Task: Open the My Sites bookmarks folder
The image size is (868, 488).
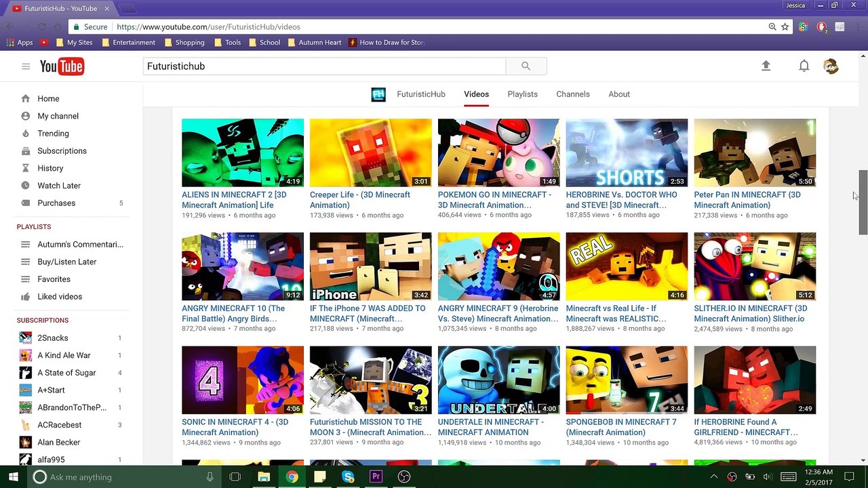Action: pos(74,42)
